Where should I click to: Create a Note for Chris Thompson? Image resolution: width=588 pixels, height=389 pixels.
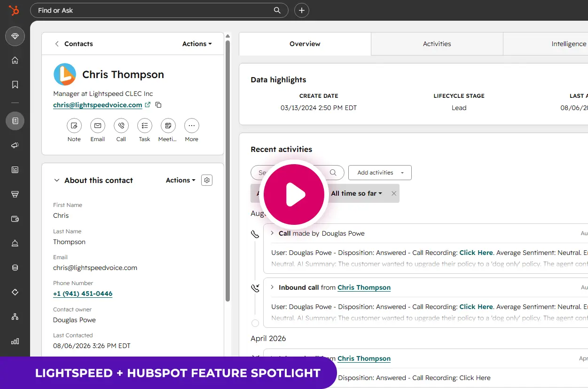point(74,126)
